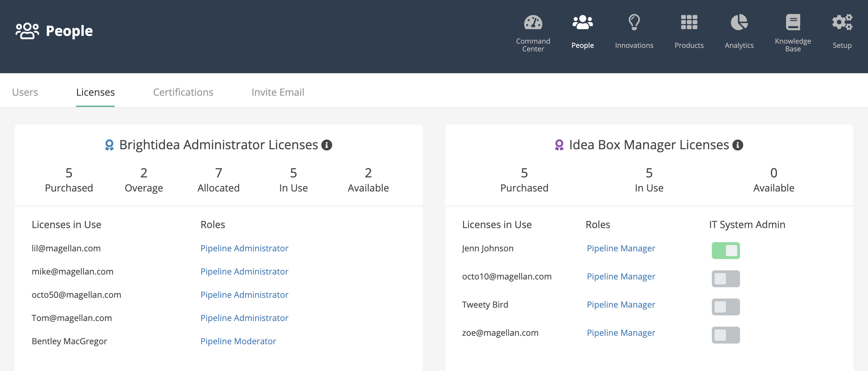Open Pipeline Manager role for octo10@magellan.com
The image size is (868, 371).
click(621, 277)
